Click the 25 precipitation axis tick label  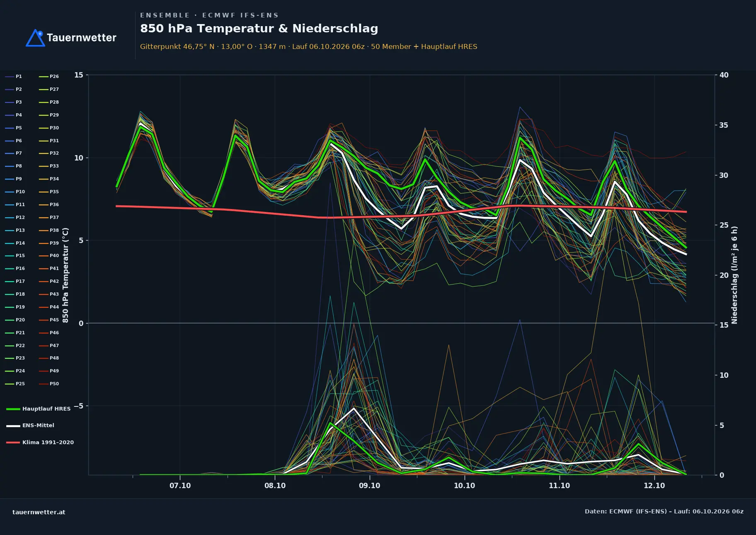724,225
